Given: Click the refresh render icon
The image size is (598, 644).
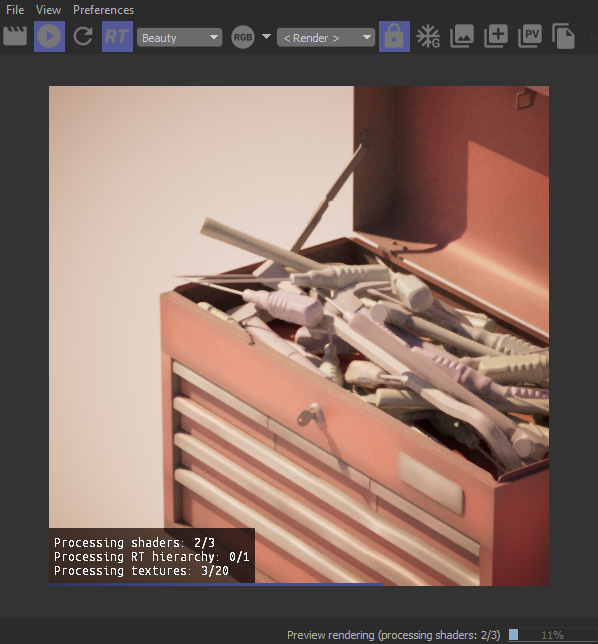Looking at the screenshot, I should pos(83,36).
